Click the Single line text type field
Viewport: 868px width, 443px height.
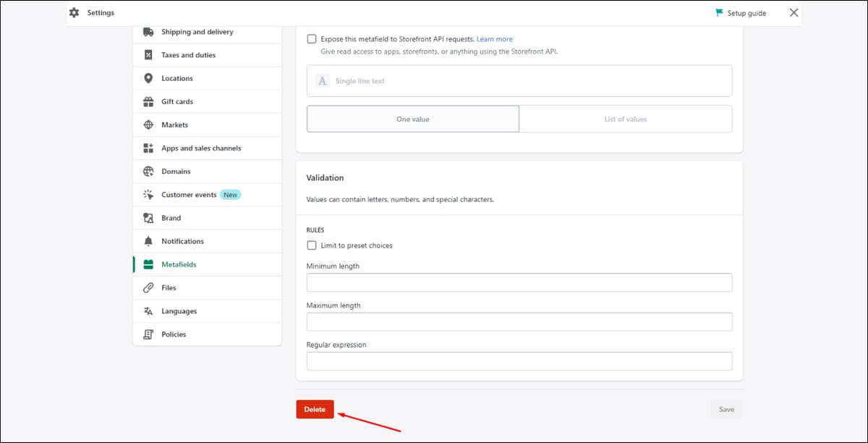pos(519,81)
